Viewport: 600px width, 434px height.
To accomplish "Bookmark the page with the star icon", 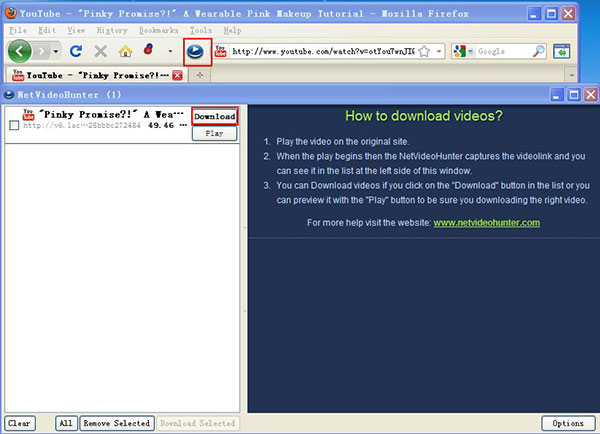I will click(424, 51).
